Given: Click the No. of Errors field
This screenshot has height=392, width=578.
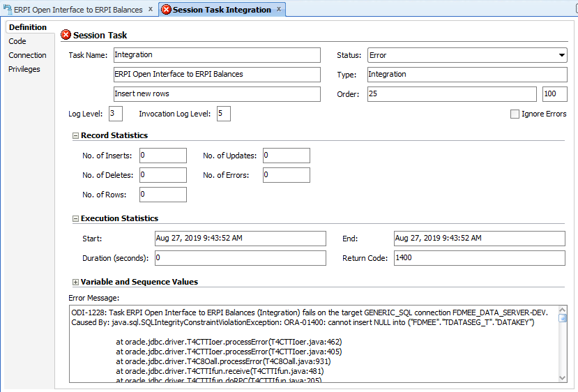Looking at the screenshot, I should click(x=287, y=175).
